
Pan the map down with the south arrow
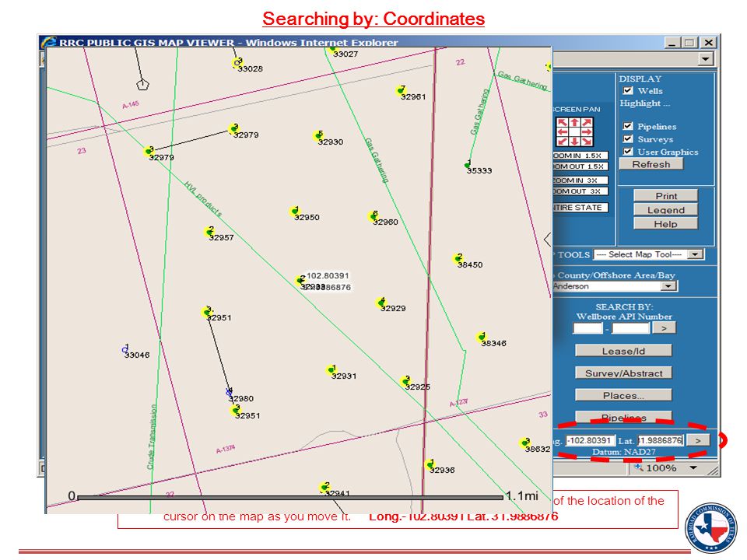click(x=574, y=141)
